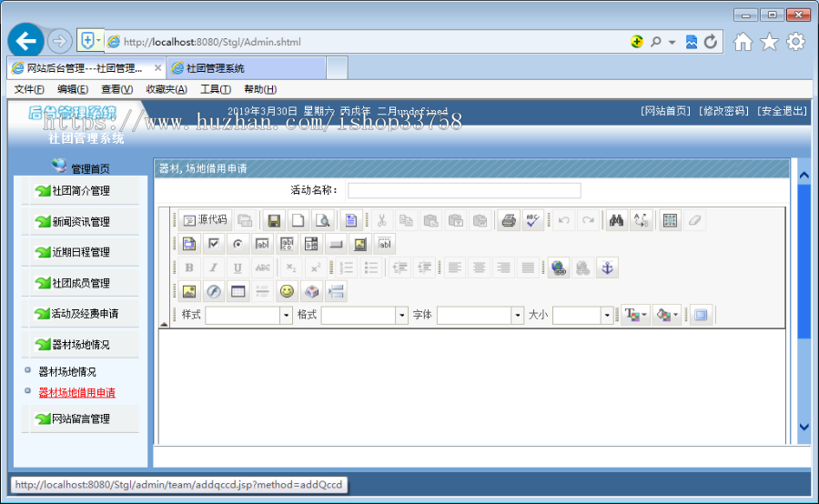
Task: Open the Preview magnifier page icon
Action: click(322, 220)
